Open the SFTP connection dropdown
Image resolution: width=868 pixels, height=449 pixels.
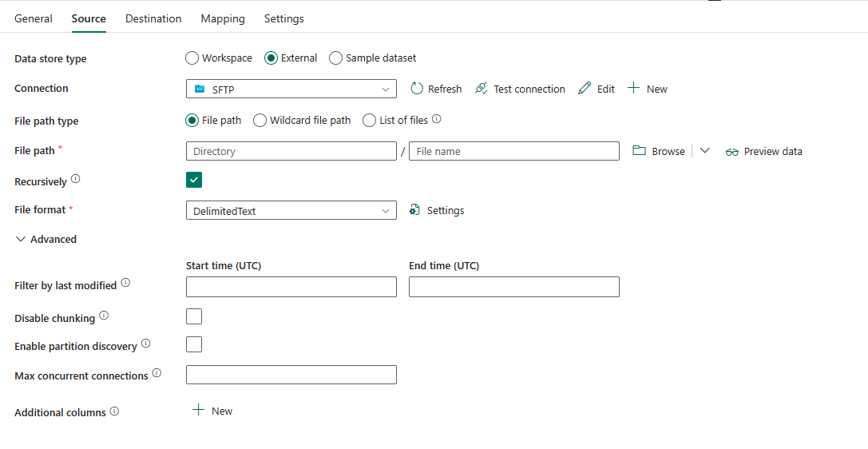click(291, 89)
